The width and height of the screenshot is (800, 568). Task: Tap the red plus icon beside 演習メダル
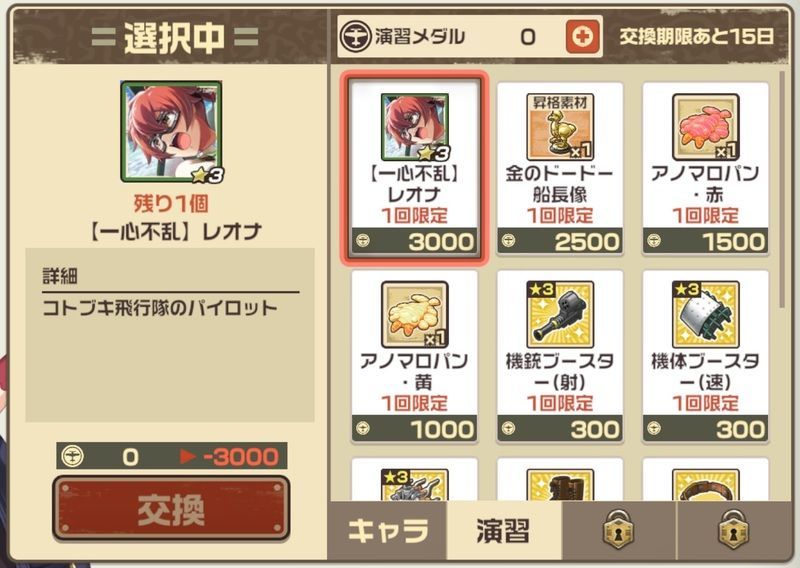(x=583, y=36)
